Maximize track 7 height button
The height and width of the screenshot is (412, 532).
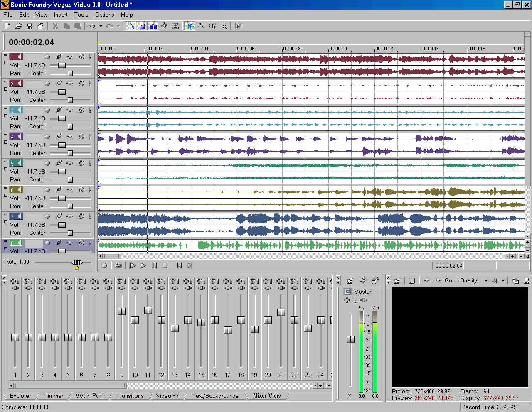(5, 221)
